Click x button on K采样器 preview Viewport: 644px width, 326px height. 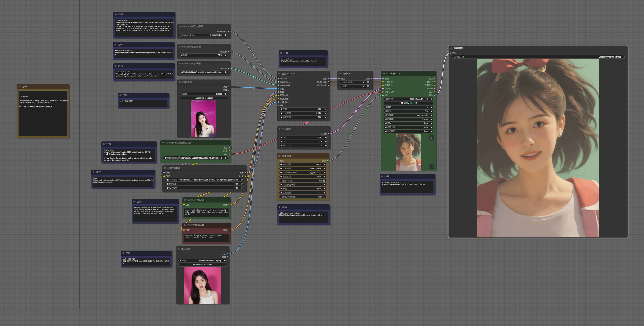click(432, 138)
